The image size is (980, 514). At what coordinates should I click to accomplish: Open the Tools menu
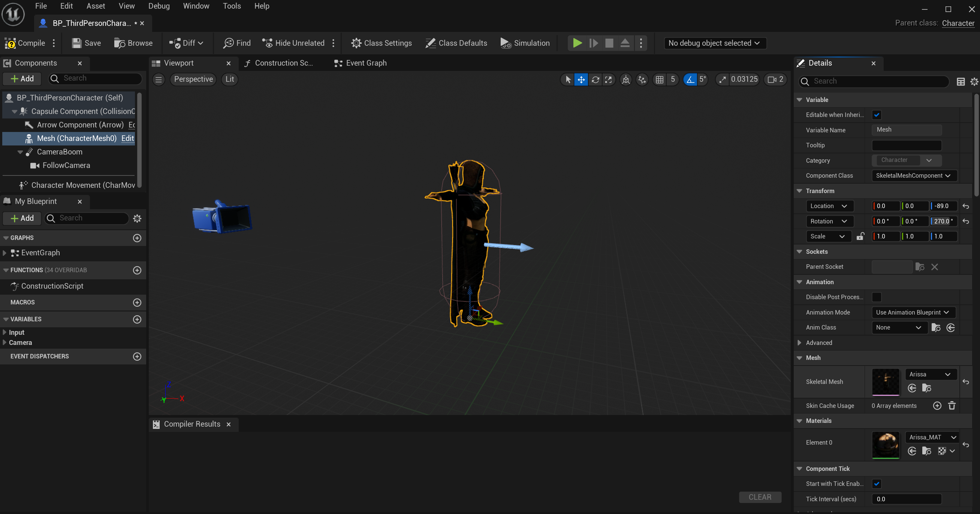232,6
